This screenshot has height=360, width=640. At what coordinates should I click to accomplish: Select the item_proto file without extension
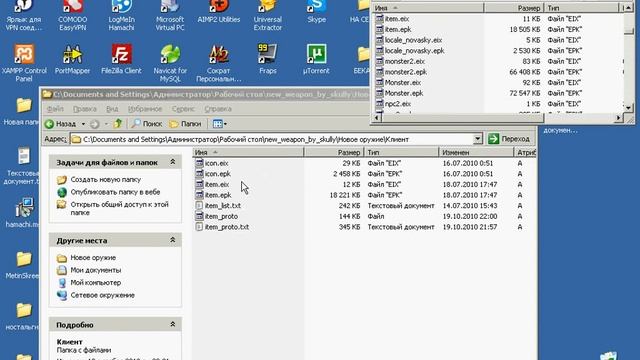tap(221, 216)
